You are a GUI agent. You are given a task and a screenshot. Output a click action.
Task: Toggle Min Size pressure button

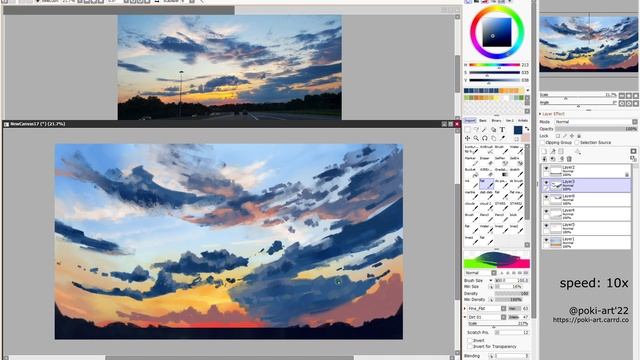click(491, 287)
